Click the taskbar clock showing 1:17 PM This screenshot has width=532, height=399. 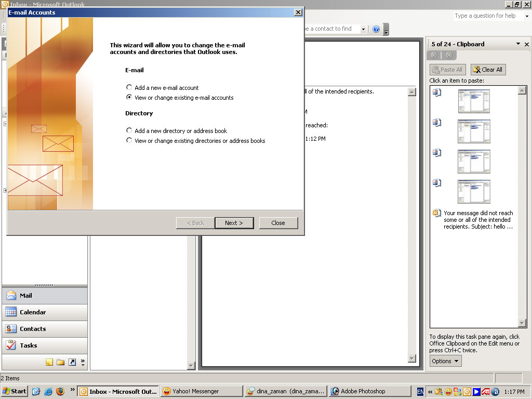514,392
